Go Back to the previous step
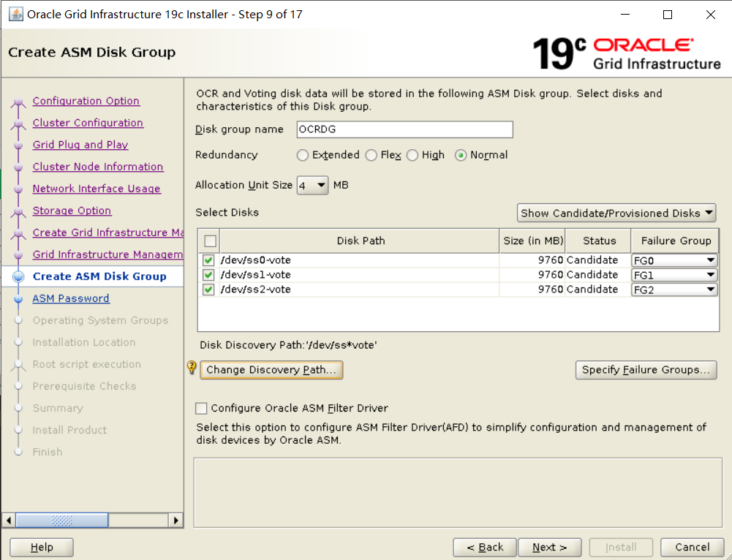The image size is (732, 560). tap(485, 548)
